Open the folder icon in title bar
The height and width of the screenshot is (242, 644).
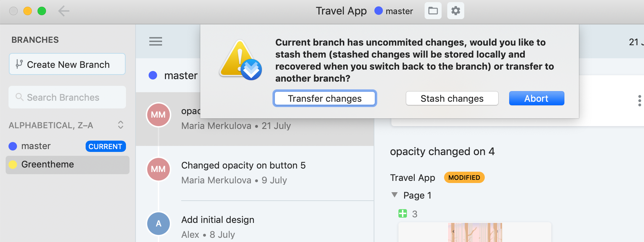click(x=433, y=11)
